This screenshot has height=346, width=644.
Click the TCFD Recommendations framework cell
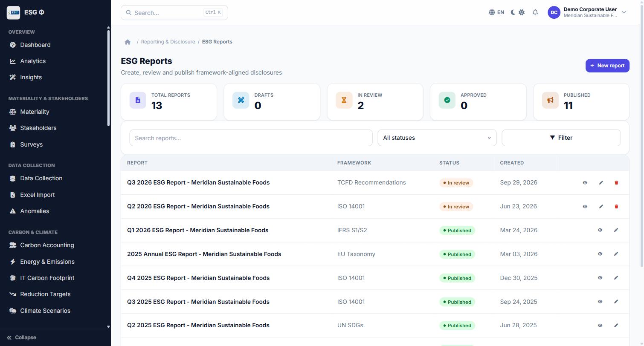371,182
